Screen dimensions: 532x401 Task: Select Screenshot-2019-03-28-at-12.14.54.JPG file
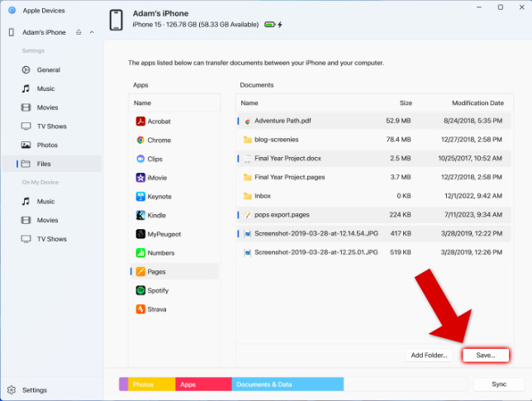(x=374, y=233)
